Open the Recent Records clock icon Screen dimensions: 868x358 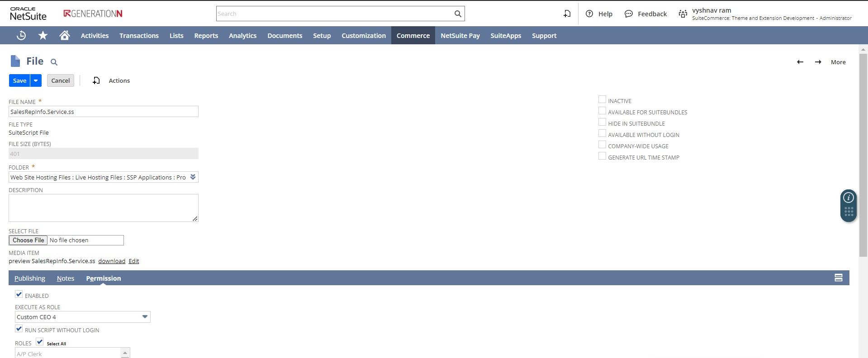click(x=21, y=35)
